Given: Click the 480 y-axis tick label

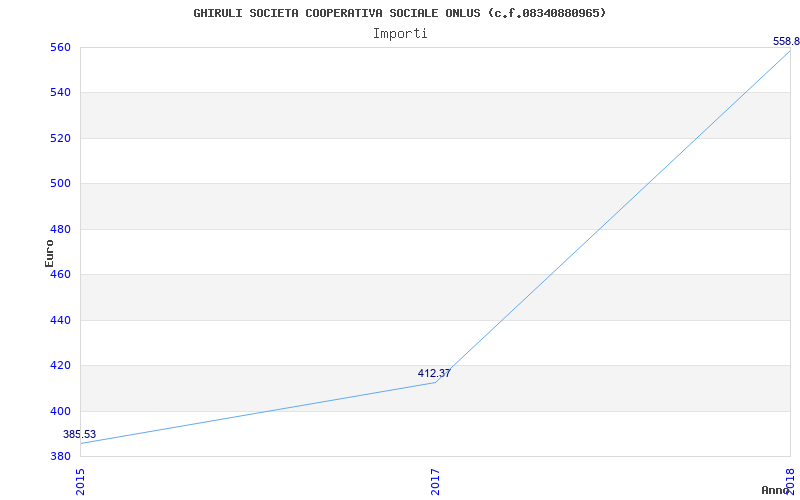Looking at the screenshot, I should click(60, 229).
